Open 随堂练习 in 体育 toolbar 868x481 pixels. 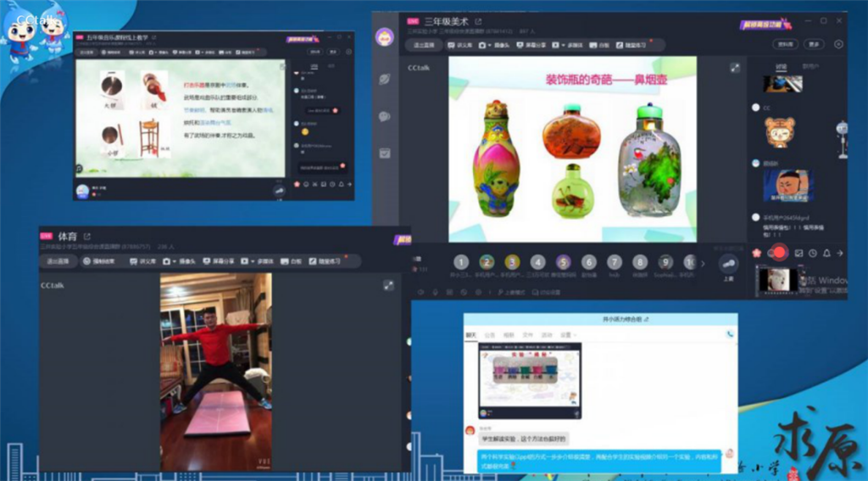pyautogui.click(x=325, y=261)
